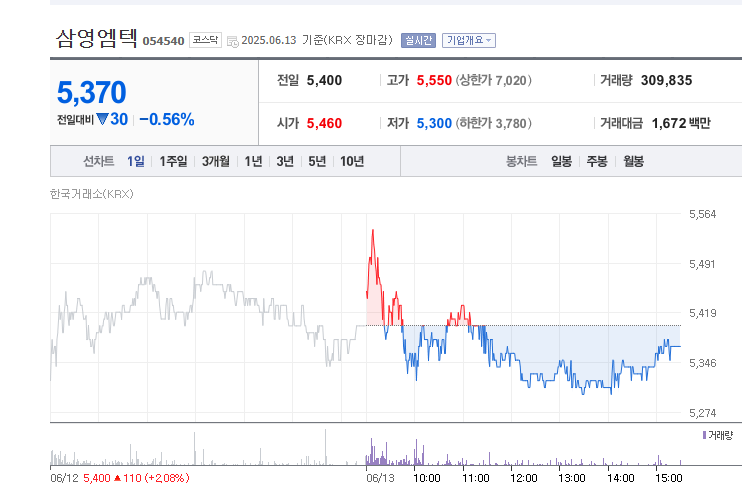Viewport: 742px width, 493px height.
Task: Click the 06/12 previous day label
Action: point(64,478)
